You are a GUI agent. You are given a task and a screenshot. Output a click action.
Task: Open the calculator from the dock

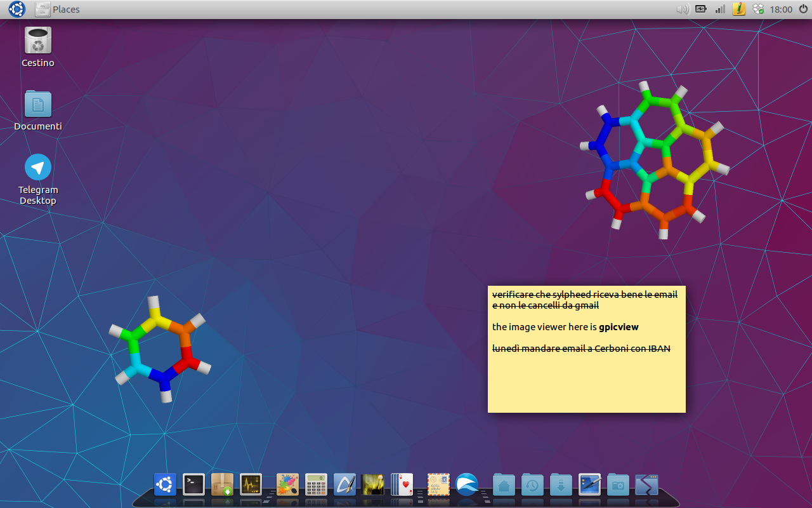click(x=316, y=485)
